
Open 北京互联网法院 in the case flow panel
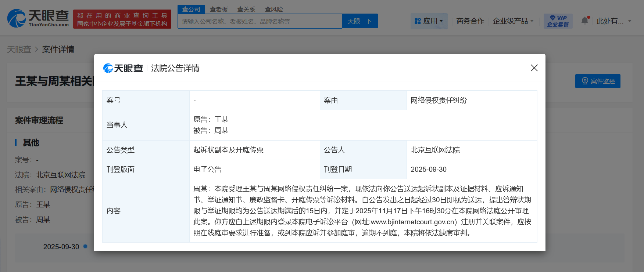click(x=61, y=175)
